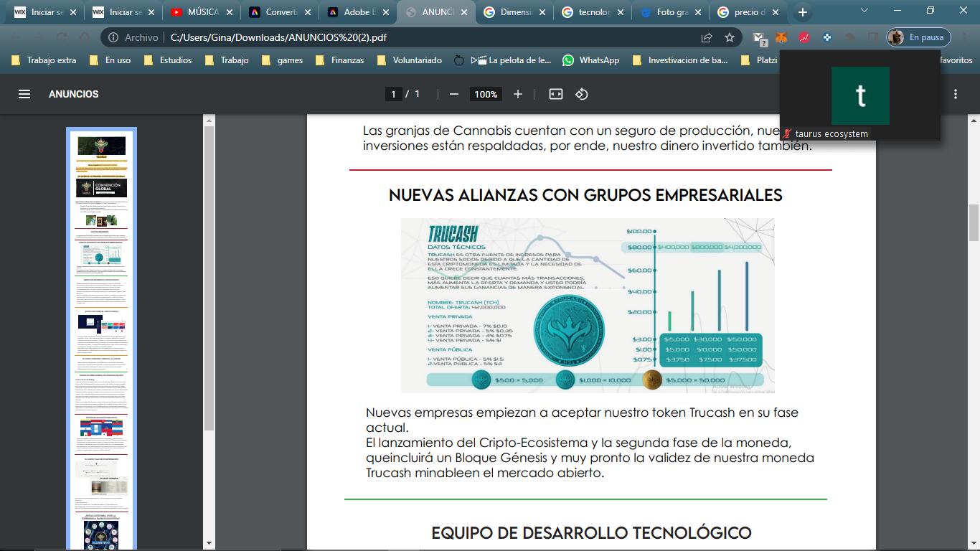Open the 'La pelota de le...' bookmark
This screenshot has width=980, height=551.
pyautogui.click(x=511, y=60)
